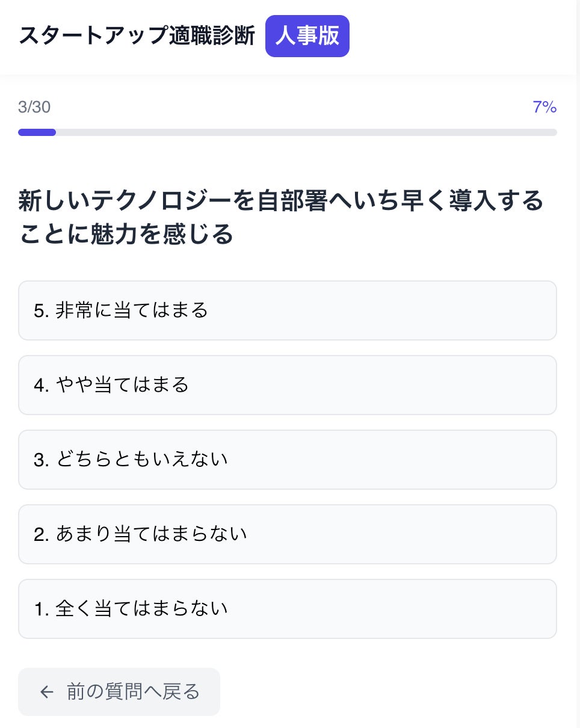Select '2. あまり当てはまらない' option
Viewport: 580px width, 728px height.
287,534
